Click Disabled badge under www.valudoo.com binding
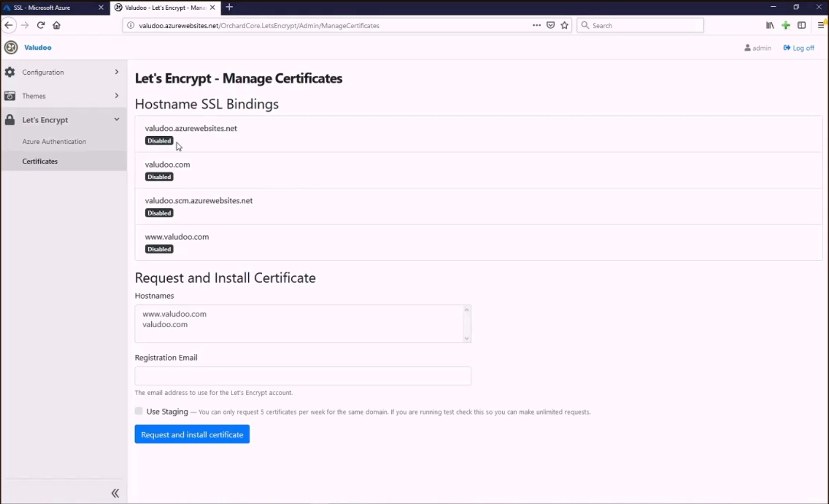Viewport: 829px width, 504px height. [x=159, y=249]
